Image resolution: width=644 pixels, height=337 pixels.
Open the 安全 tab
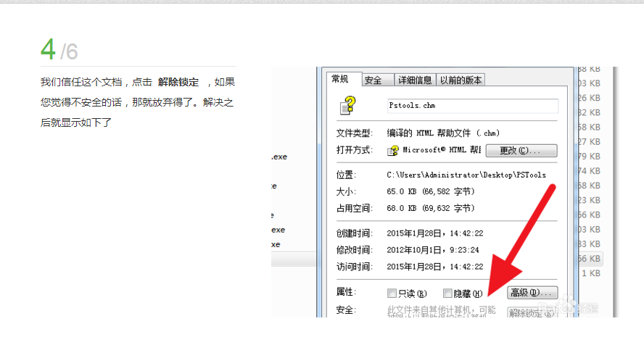coord(378,80)
